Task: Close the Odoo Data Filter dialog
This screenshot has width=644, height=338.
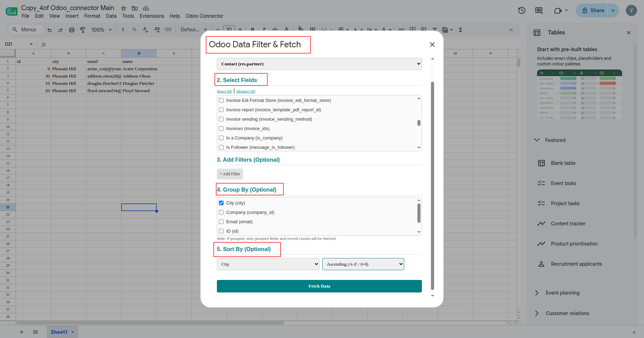Action: coord(432,45)
